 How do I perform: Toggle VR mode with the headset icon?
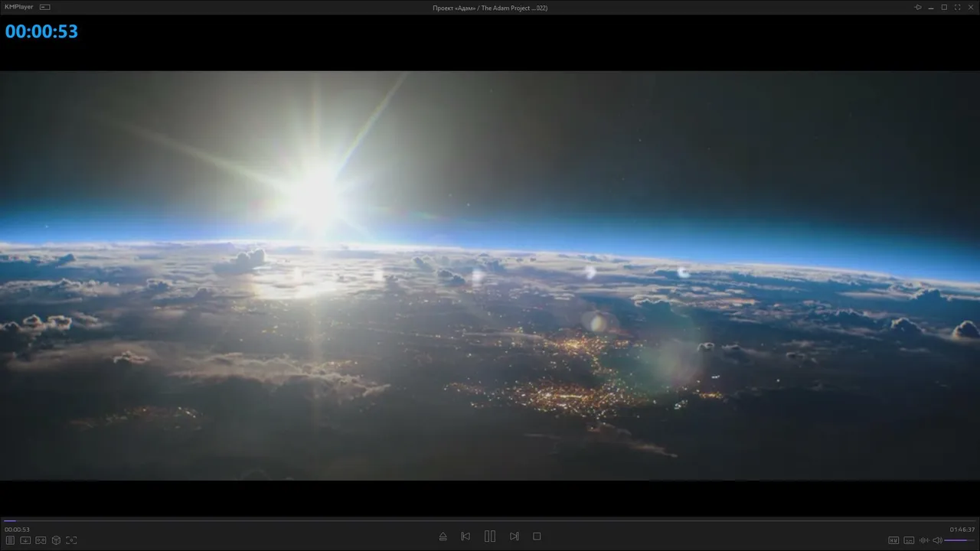pos(41,540)
